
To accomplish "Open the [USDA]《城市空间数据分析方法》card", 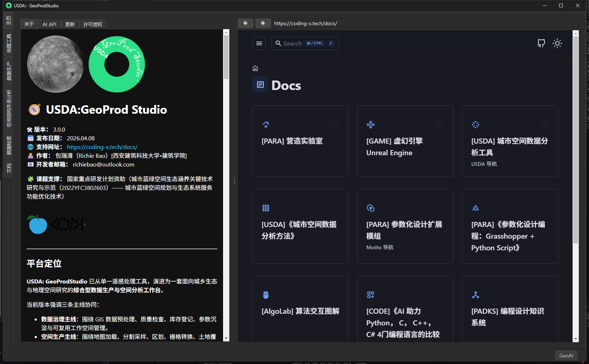I will 300,226.
